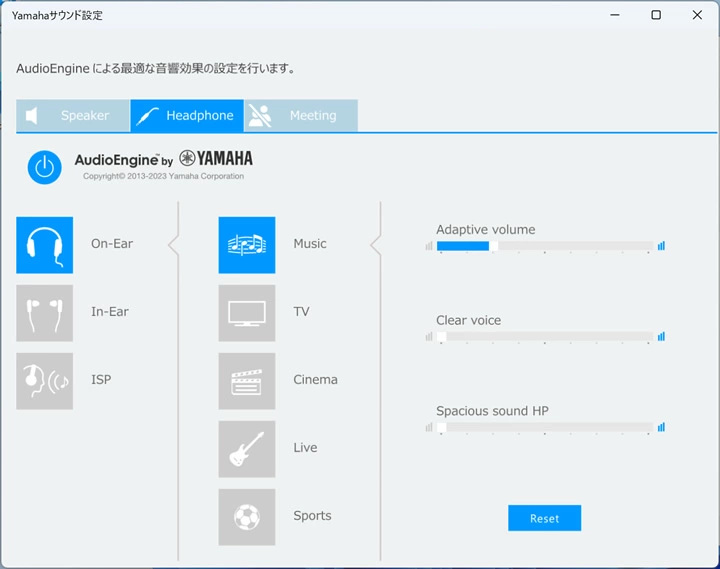Pick the Sports soccer ball icon

click(x=247, y=517)
